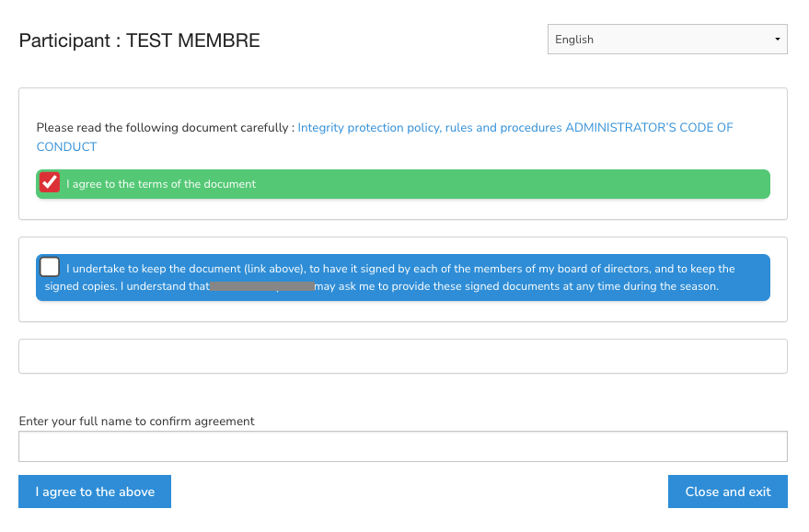Screen dimensions: 809x532
Task: Open the Integrity protection policy document link
Action: click(x=429, y=128)
